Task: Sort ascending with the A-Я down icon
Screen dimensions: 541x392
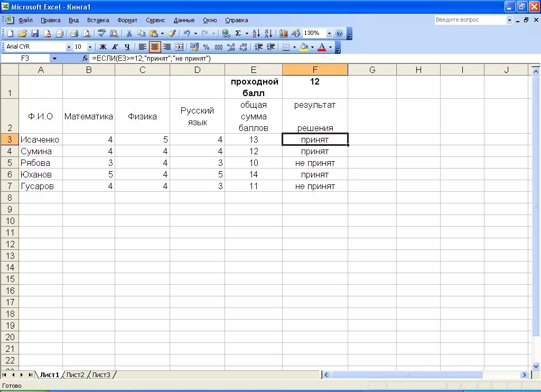Action: pos(256,33)
